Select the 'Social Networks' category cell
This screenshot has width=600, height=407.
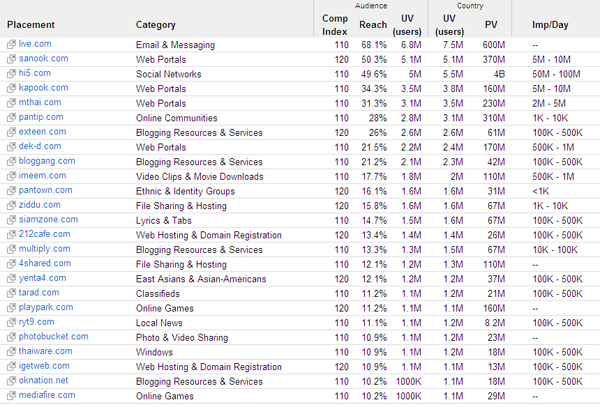click(x=168, y=74)
